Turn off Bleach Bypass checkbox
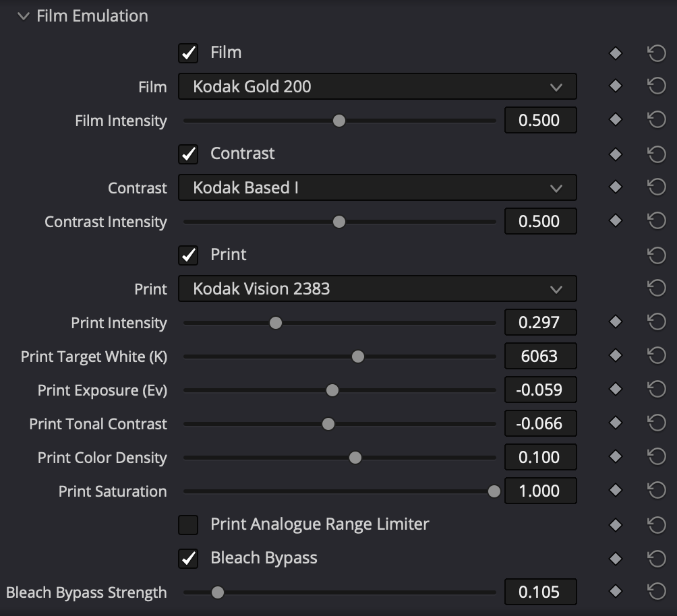This screenshot has width=677, height=616. 188,559
